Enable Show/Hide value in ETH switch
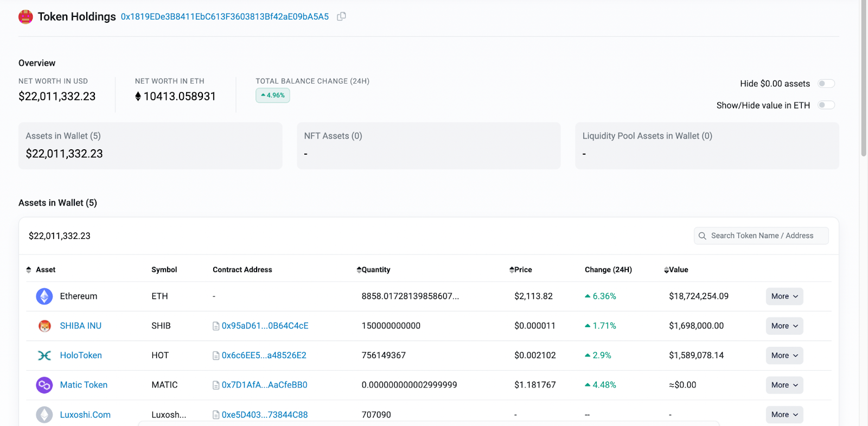 tap(826, 105)
